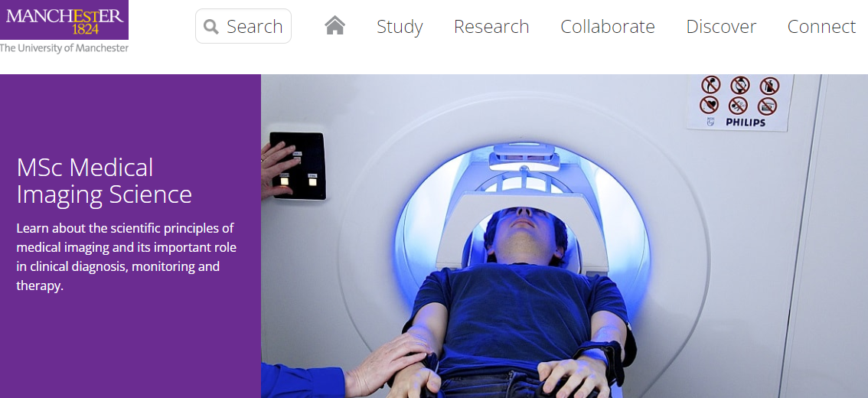Open the Connect menu
The image size is (868, 398).
821,27
